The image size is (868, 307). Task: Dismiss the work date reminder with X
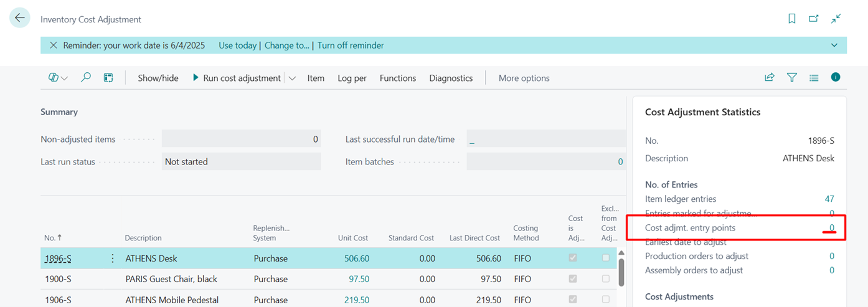click(54, 45)
